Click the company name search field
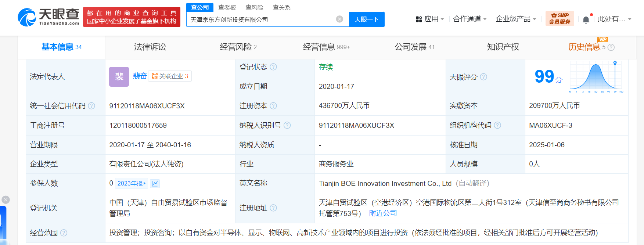Viewport: 644px width, 245px height. 261,19
